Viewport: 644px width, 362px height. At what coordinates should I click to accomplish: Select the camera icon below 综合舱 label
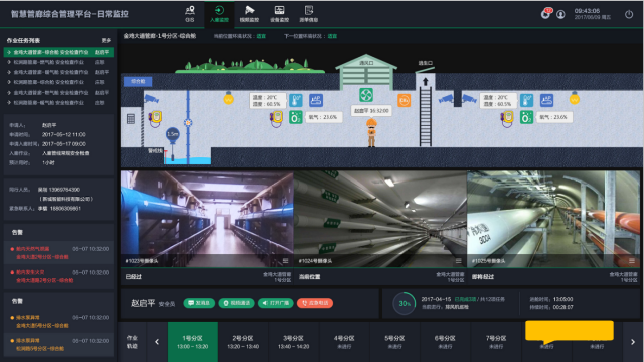(151, 98)
